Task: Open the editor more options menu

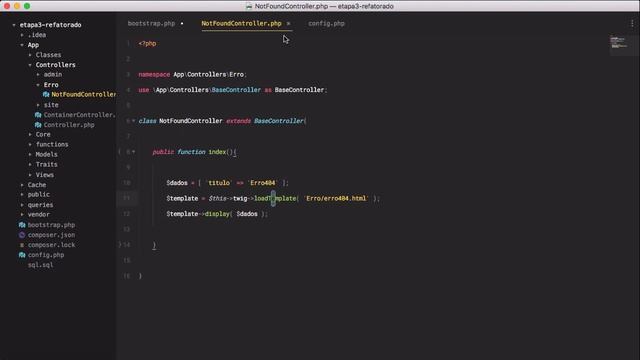Action: [x=632, y=24]
